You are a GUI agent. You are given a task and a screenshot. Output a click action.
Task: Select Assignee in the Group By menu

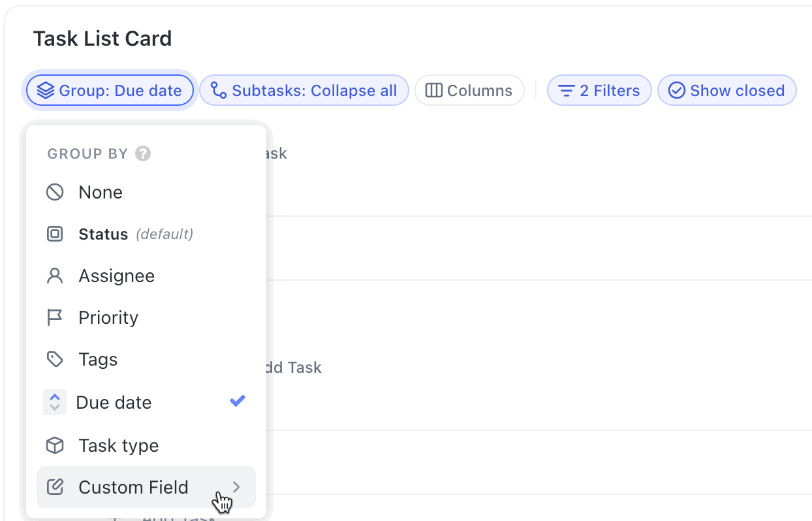point(116,276)
